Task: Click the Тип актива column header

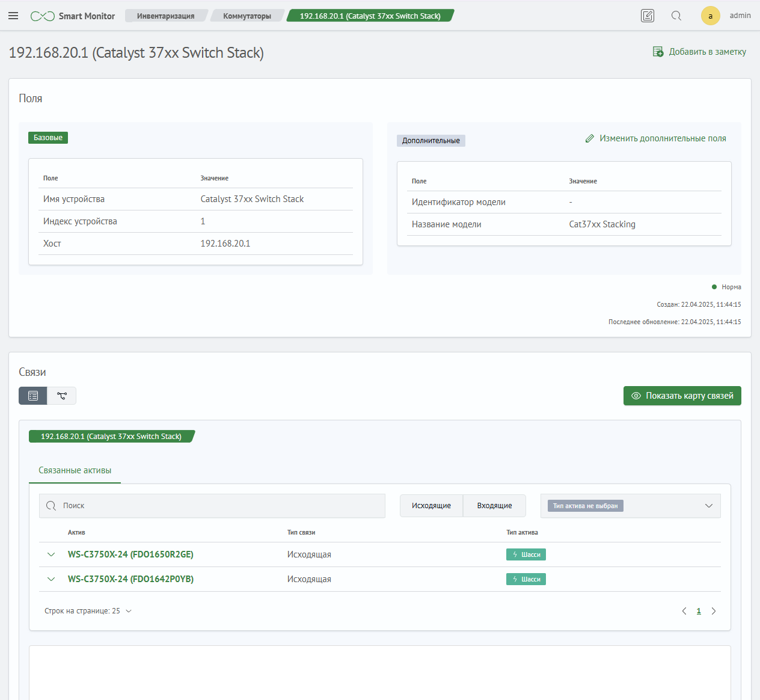Action: (522, 532)
